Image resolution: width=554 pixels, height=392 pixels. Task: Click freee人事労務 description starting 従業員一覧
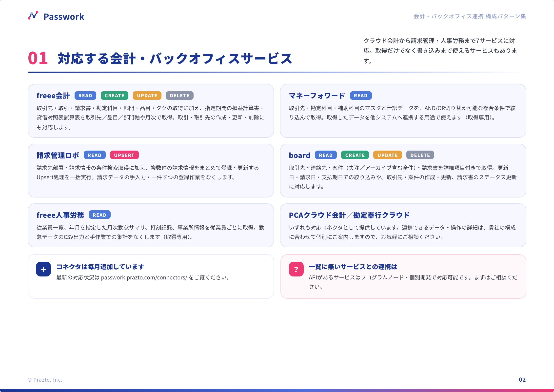click(x=151, y=232)
